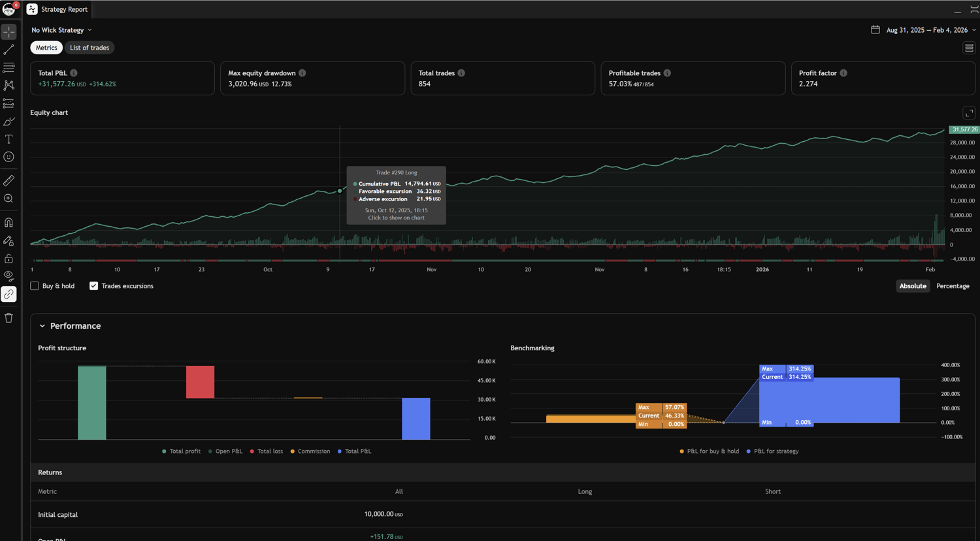980x541 pixels.
Task: Open the No Wick Strategy dropdown
Action: pyautogui.click(x=61, y=30)
